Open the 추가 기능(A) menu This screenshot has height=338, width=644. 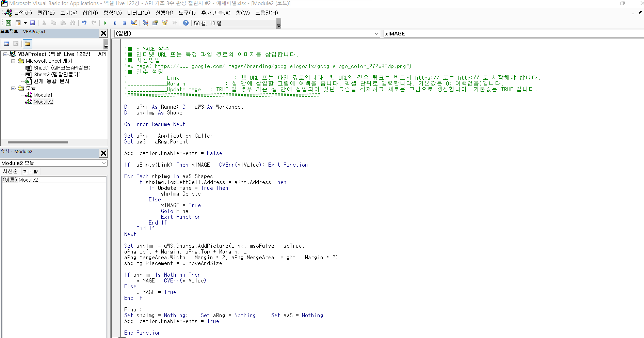215,13
